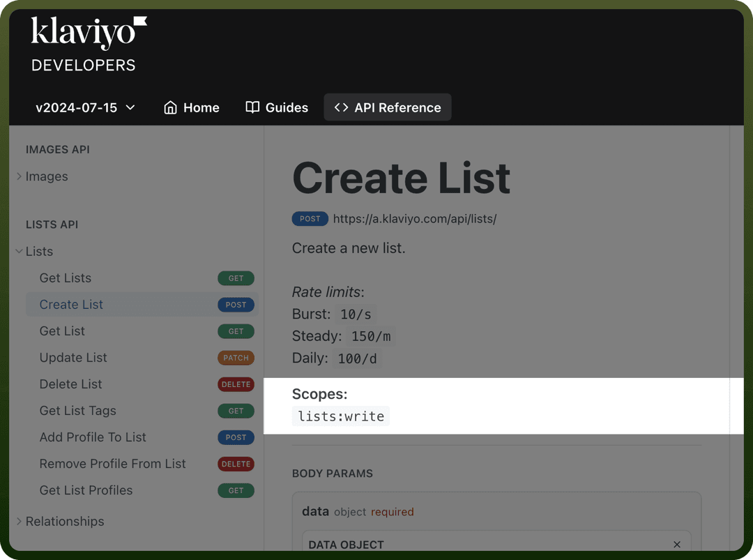
Task: Click the Guides book icon
Action: pos(252,107)
